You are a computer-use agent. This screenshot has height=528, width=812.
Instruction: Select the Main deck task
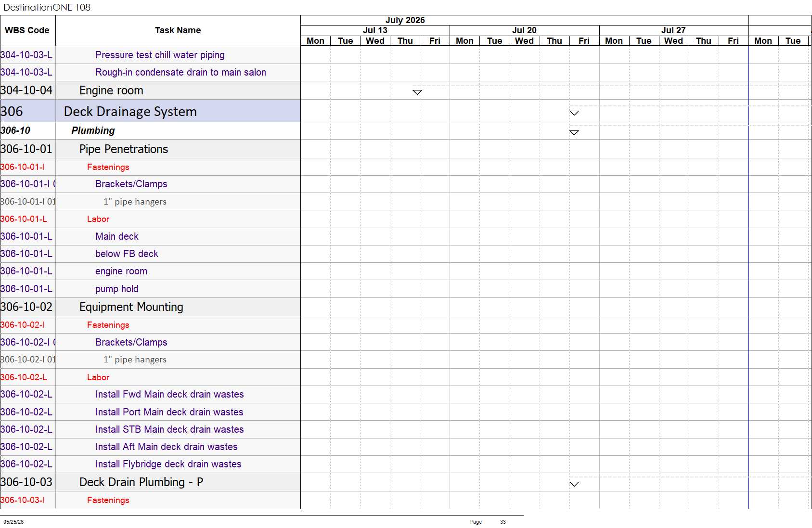pos(117,236)
